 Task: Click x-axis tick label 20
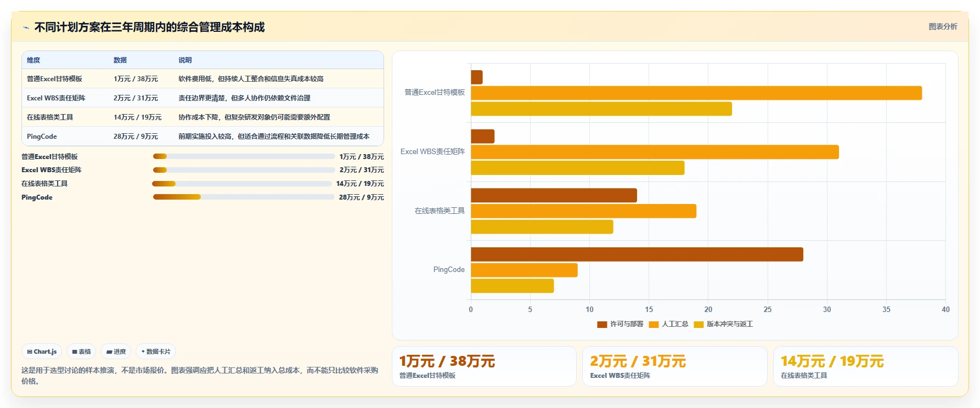point(708,309)
